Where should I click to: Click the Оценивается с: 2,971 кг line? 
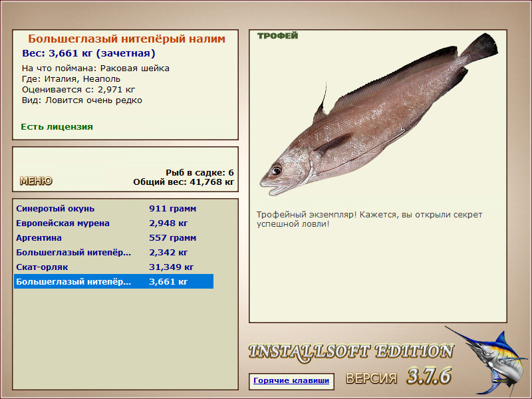tap(78, 90)
